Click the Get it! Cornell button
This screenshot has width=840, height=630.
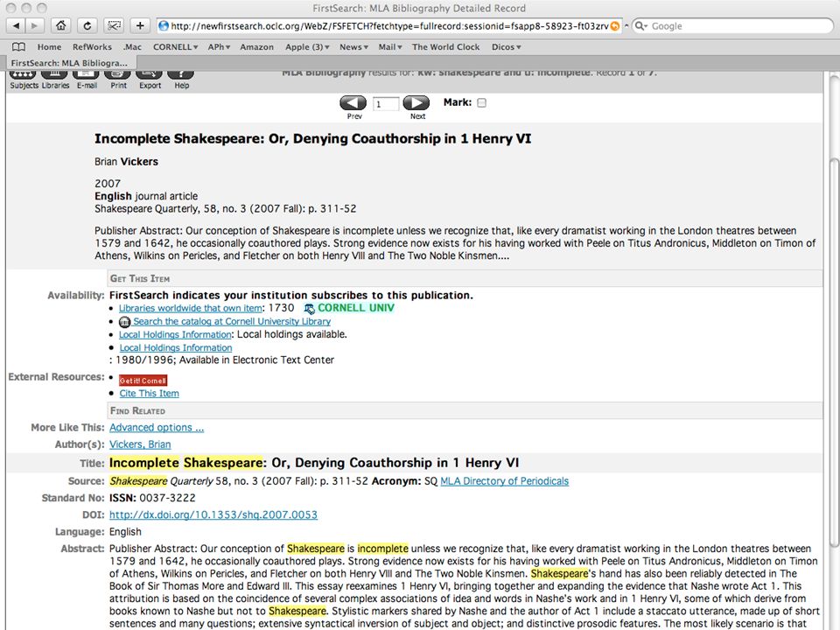click(143, 381)
